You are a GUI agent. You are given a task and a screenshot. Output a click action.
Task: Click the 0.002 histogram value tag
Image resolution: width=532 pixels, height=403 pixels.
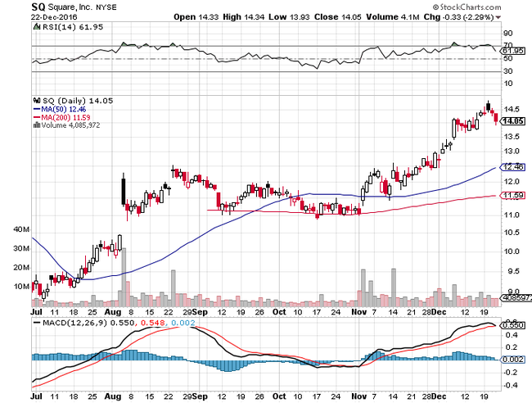click(513, 360)
